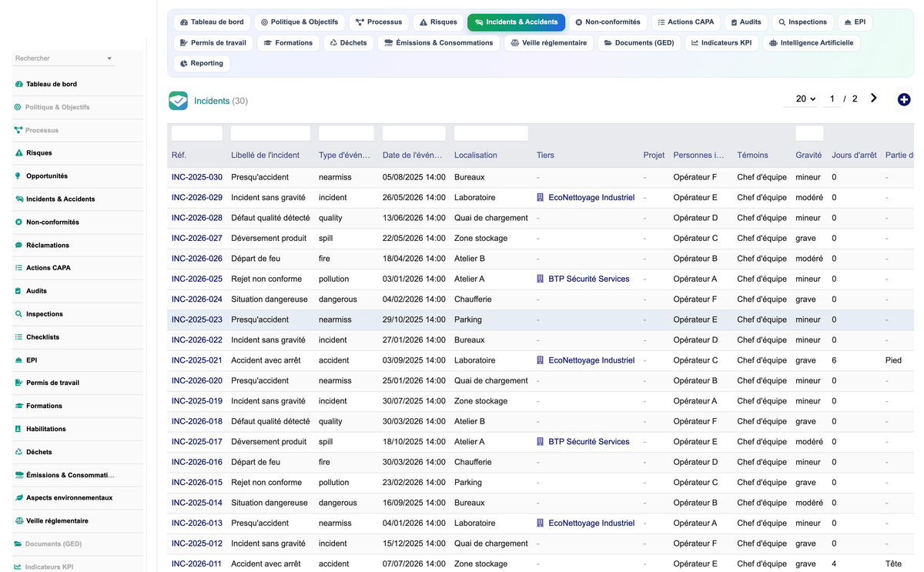This screenshot has width=924, height=572.
Task: Click the Permis de travail icon in sidebar
Action: [x=18, y=383]
